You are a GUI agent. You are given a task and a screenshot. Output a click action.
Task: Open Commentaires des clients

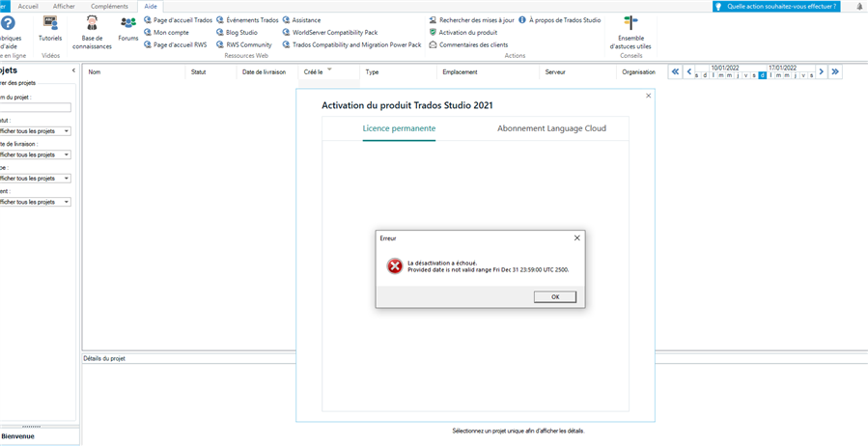click(x=469, y=44)
